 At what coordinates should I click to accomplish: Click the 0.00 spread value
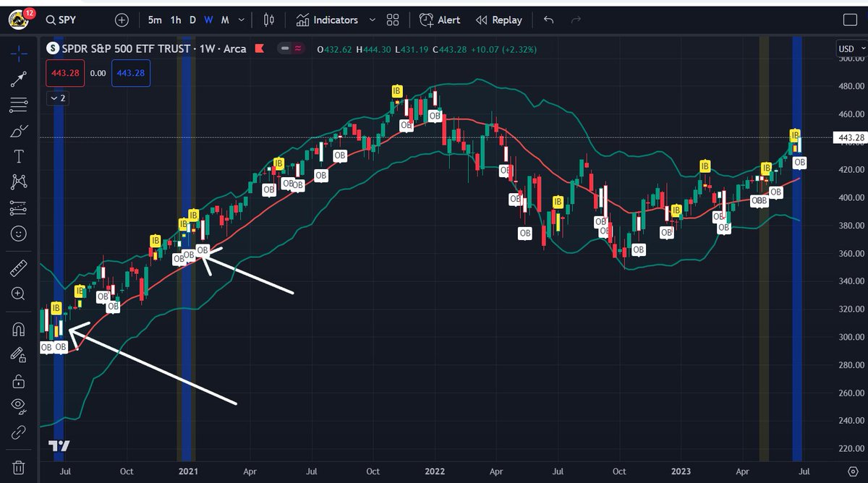coord(98,73)
